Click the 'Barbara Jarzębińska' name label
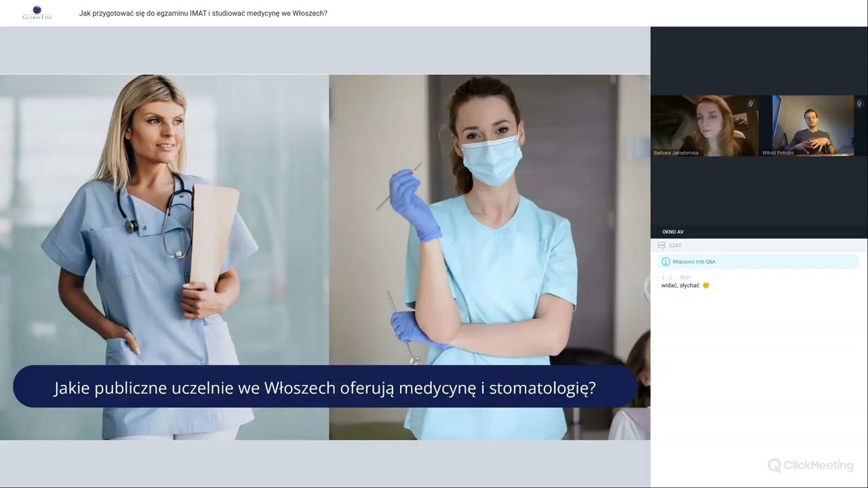The width and height of the screenshot is (868, 488). pos(675,153)
